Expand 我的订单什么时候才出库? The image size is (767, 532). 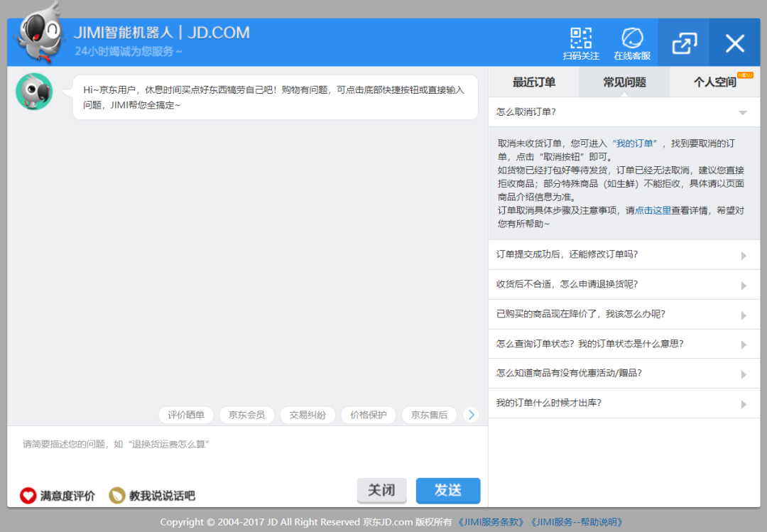624,403
